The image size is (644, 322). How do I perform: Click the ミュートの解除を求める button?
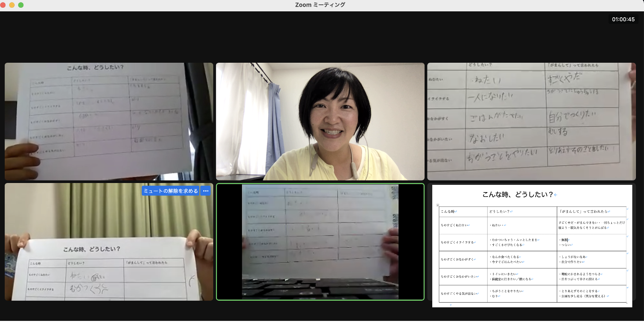coord(171,191)
